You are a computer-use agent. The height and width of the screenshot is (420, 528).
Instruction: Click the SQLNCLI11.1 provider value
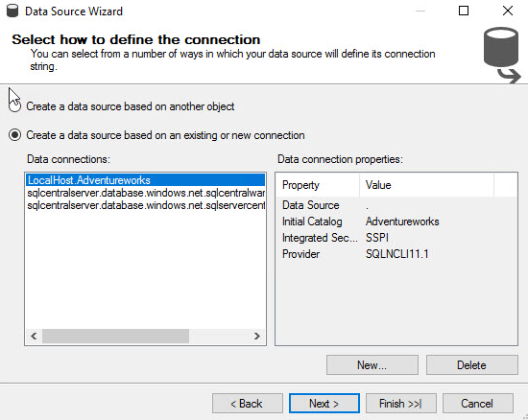pos(397,254)
